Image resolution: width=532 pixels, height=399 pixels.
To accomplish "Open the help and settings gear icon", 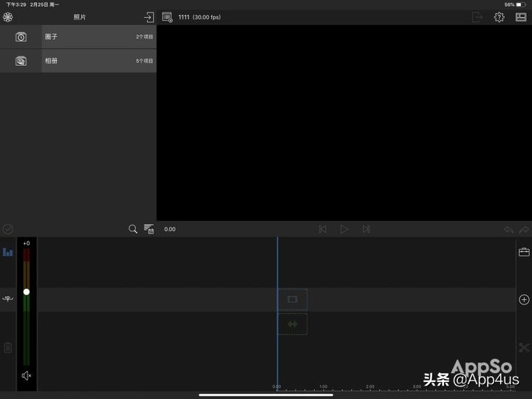I will pyautogui.click(x=499, y=17).
